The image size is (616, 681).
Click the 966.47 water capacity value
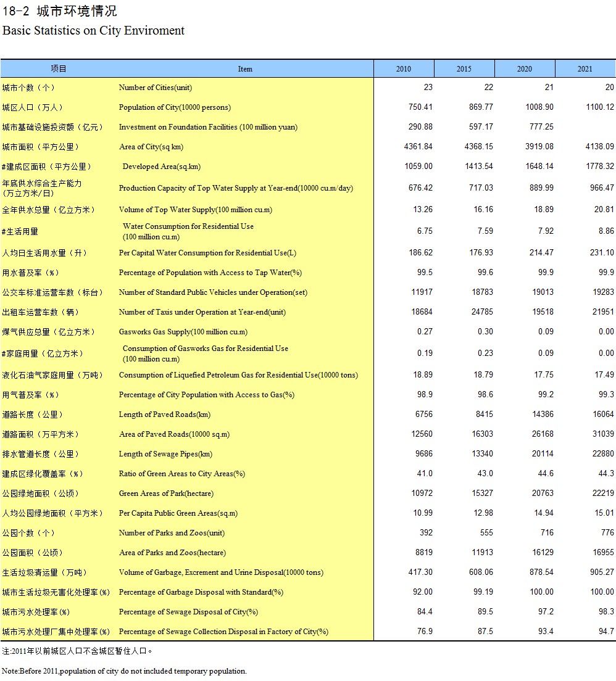[x=602, y=188]
